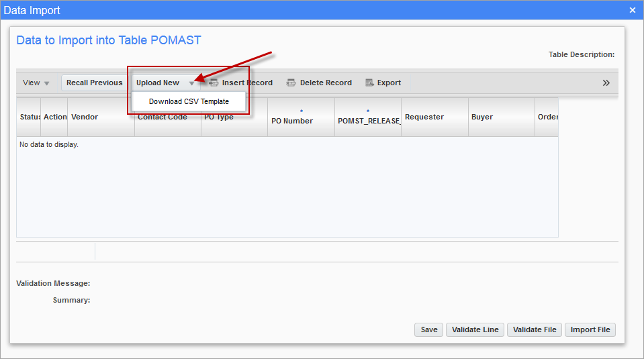This screenshot has height=359, width=644.
Task: Click the Save button
Action: coord(429,330)
